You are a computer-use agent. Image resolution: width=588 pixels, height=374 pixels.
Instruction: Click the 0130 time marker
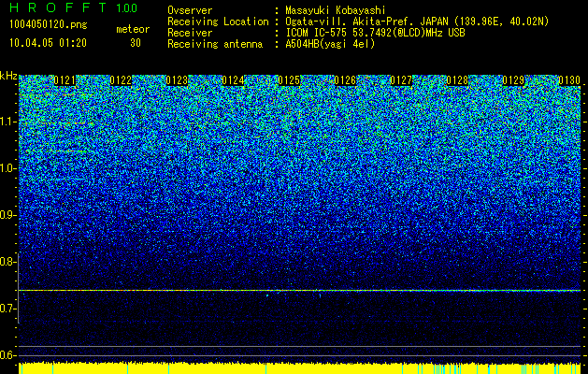(569, 80)
